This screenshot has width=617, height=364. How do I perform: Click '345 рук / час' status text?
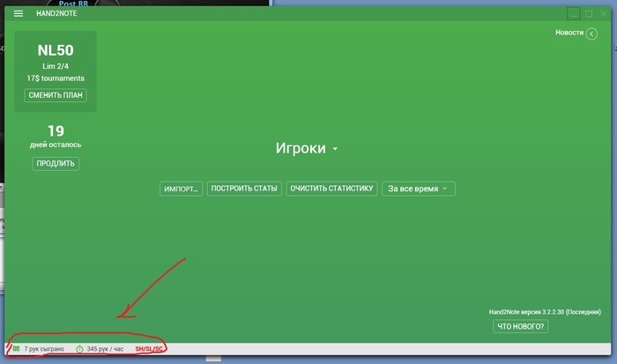(105, 349)
